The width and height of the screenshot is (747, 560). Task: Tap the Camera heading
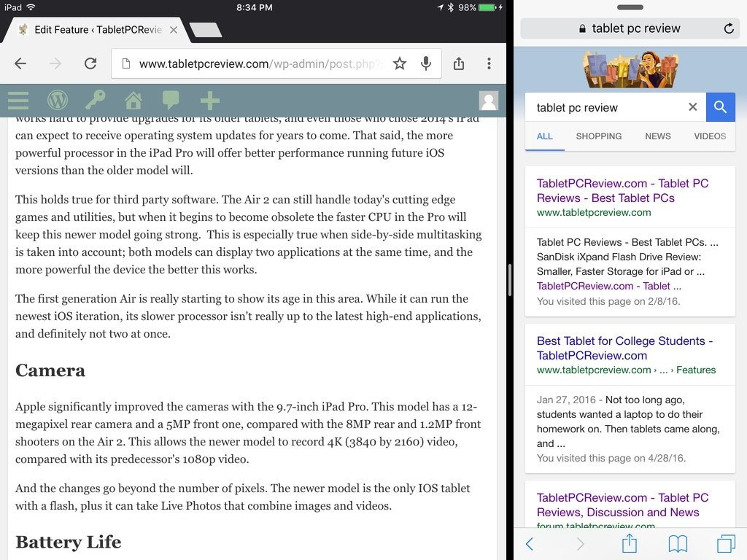(50, 370)
